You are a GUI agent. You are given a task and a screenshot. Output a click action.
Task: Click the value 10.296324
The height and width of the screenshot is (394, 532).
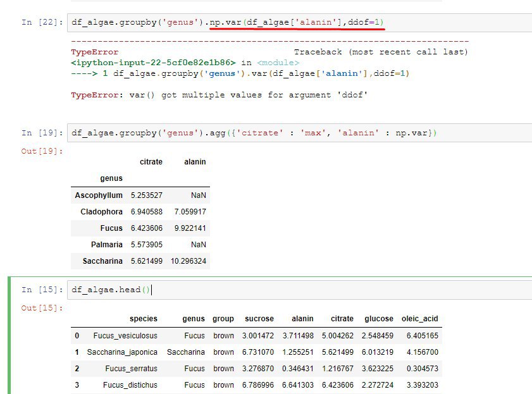click(189, 261)
